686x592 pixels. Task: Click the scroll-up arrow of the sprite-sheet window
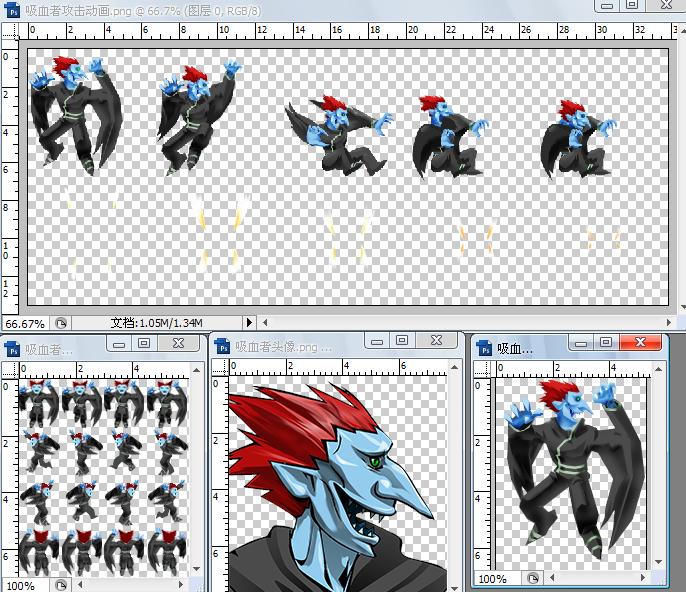[x=196, y=370]
